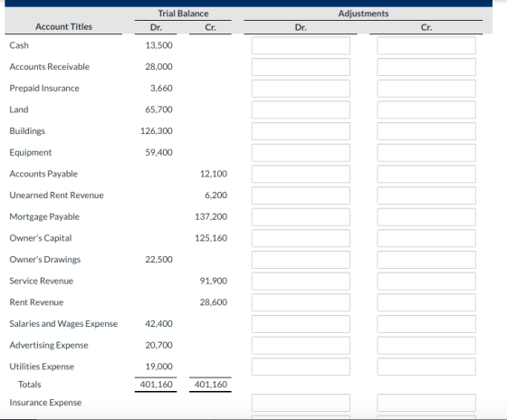Click the Accounts Receivable value 28,000
The width and height of the screenshot is (507, 420).
pos(158,67)
